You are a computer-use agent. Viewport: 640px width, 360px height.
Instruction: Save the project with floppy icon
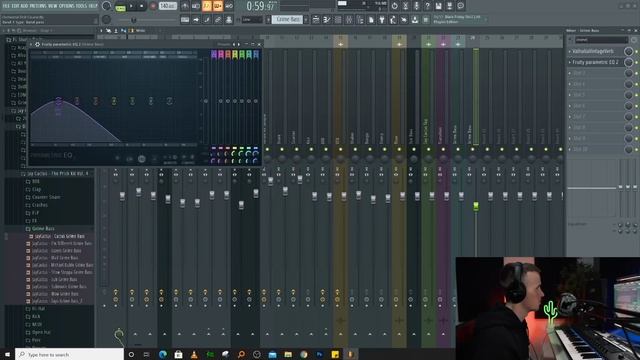pyautogui.click(x=438, y=6)
